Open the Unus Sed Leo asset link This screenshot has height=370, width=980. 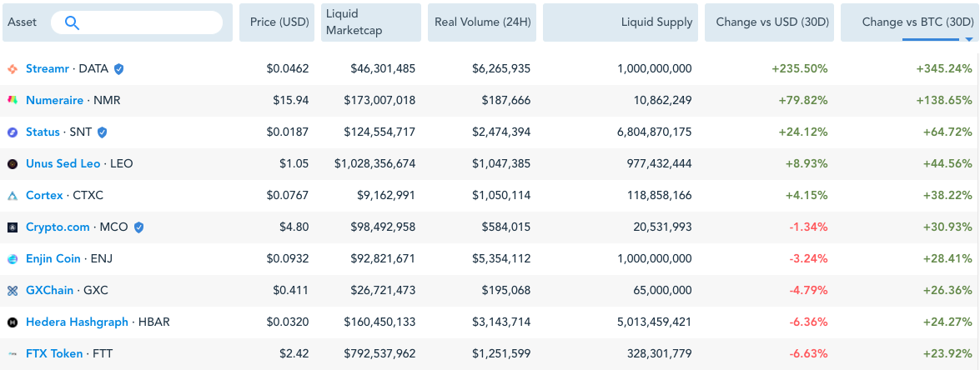(63, 164)
